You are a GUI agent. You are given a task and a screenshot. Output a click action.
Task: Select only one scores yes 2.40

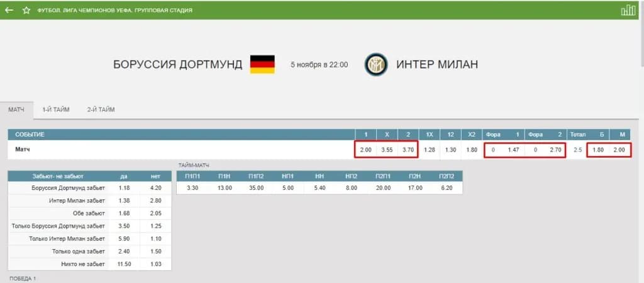coord(124,252)
